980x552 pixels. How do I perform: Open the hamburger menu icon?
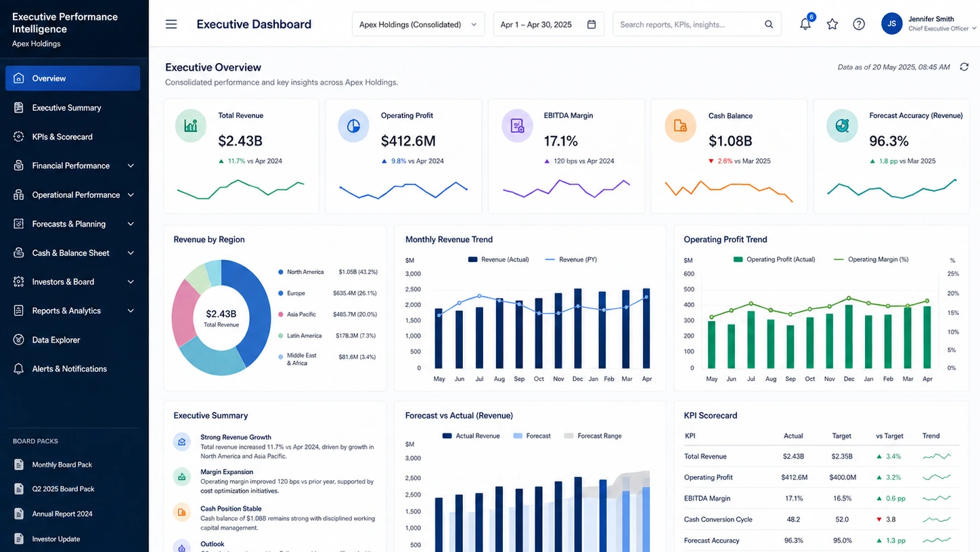[x=171, y=24]
